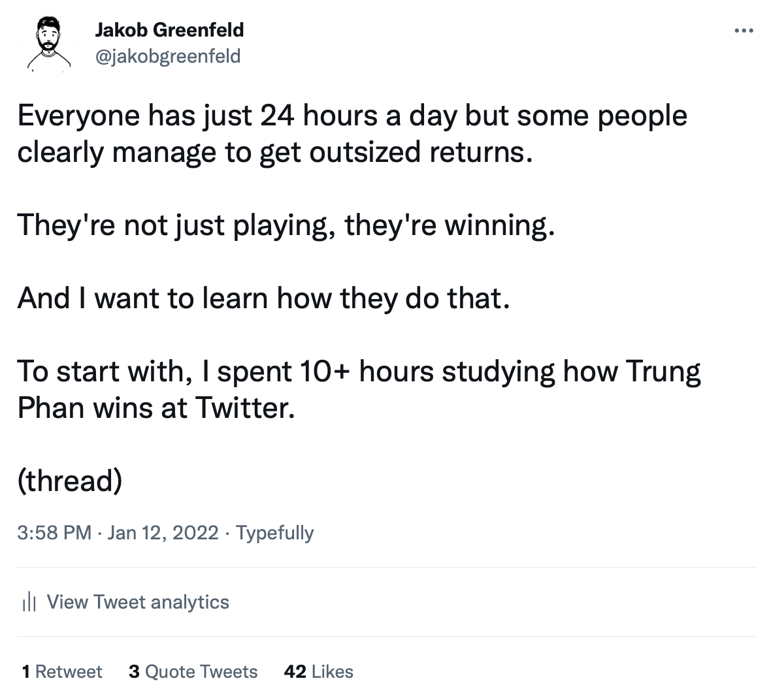
Task: Visit the @jakobgreenfeld handle link
Action: tap(168, 56)
